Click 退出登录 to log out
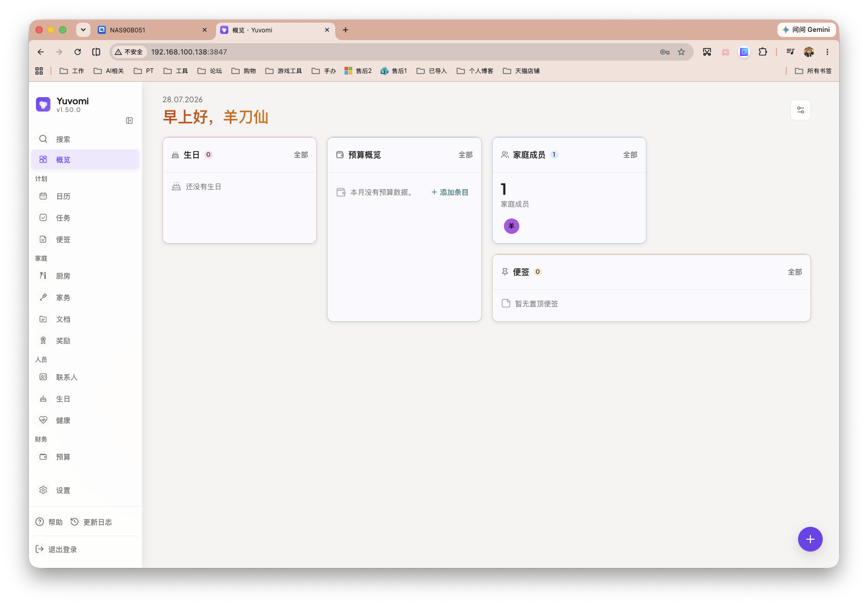 (56, 549)
